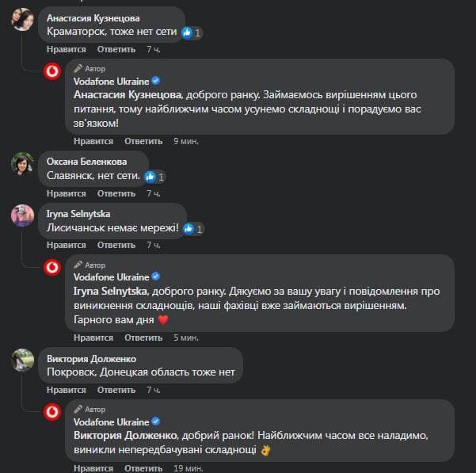Open Iryna Selnytska's profile name link

(79, 214)
